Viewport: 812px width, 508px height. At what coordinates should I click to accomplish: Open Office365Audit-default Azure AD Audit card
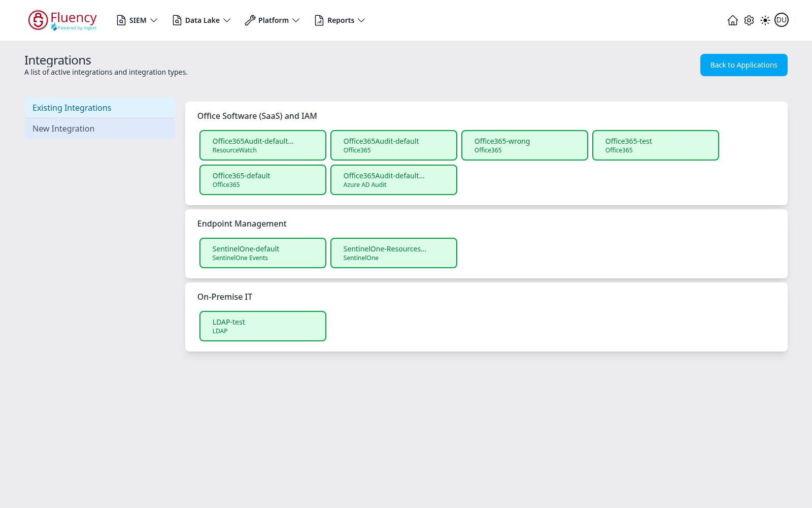pos(394,180)
